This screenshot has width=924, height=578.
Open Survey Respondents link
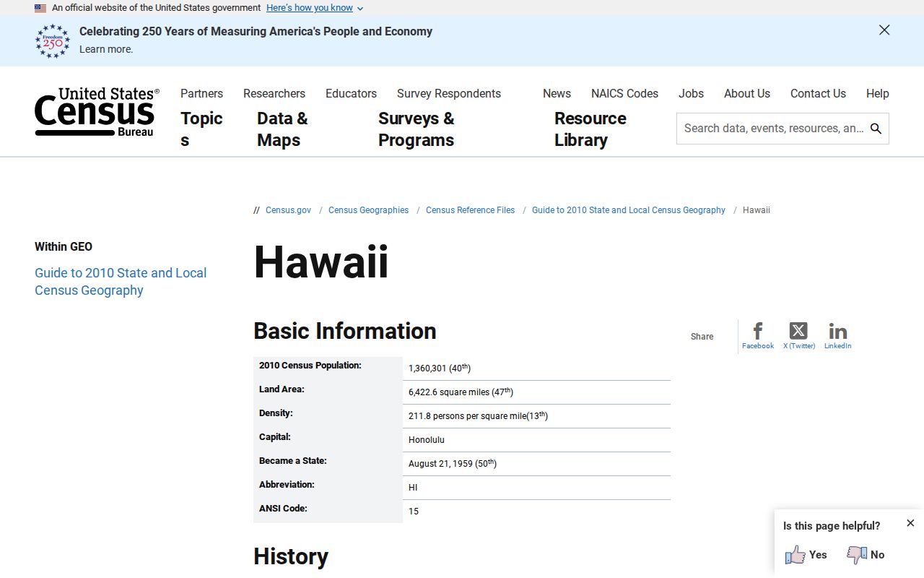[449, 93]
